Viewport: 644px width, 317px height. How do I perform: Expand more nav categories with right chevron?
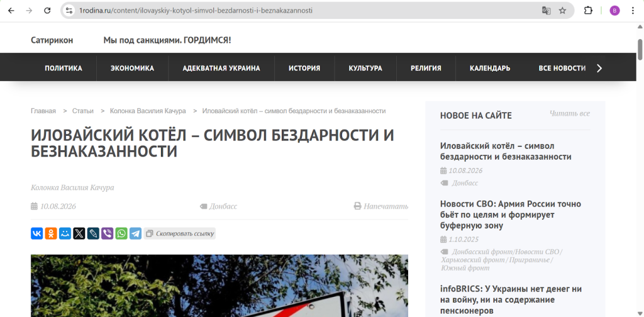(599, 68)
